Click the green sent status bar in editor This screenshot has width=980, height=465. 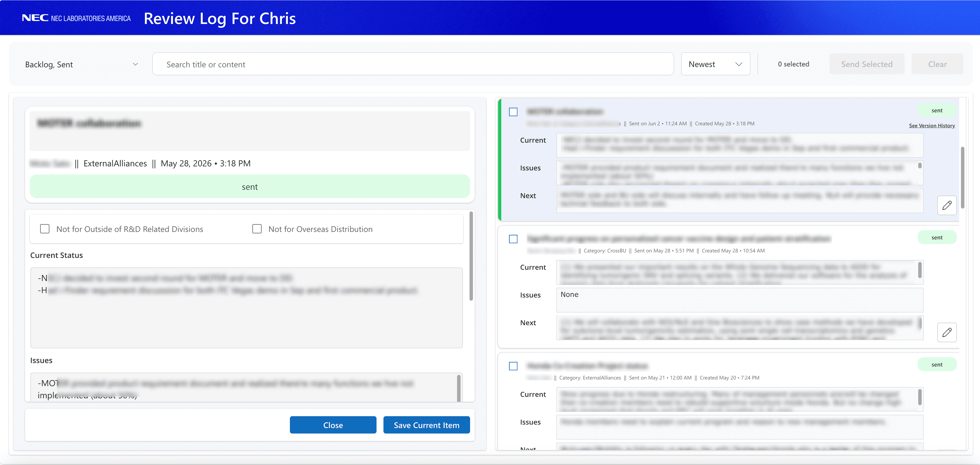click(x=249, y=187)
